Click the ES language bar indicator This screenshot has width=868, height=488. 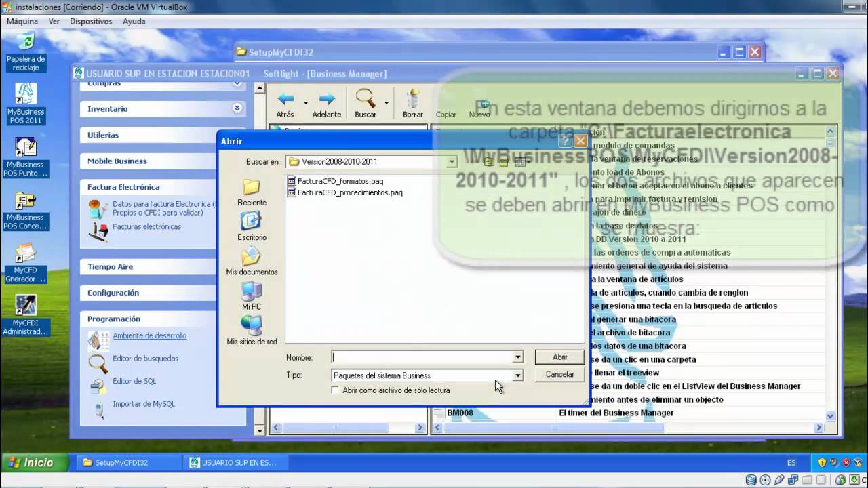coord(791,462)
